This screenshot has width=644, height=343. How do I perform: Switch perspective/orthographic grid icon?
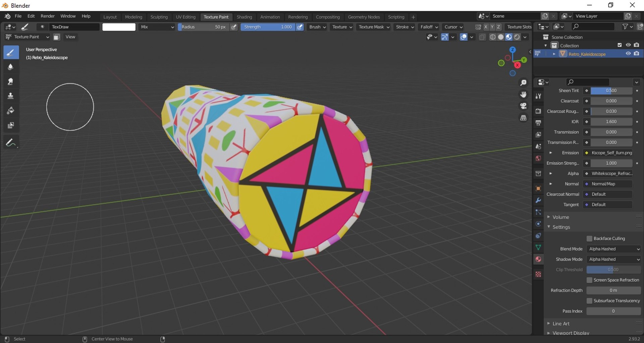[x=523, y=118]
